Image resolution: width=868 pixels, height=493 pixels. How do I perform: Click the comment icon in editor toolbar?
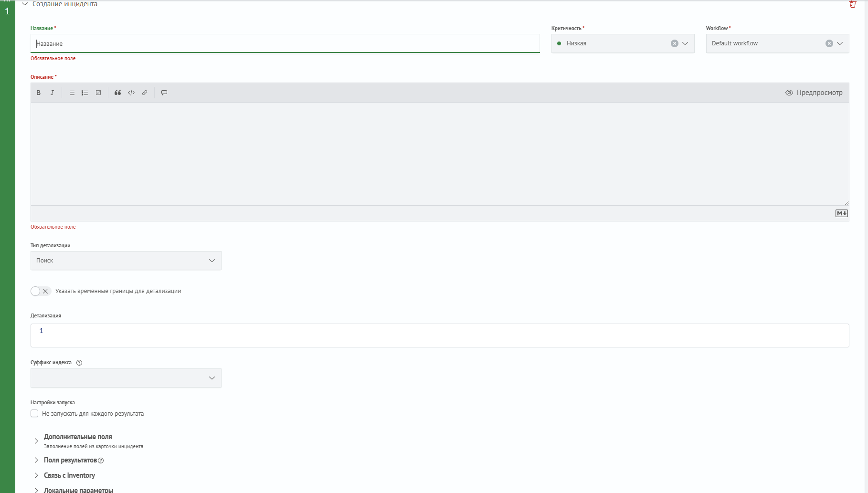(164, 93)
